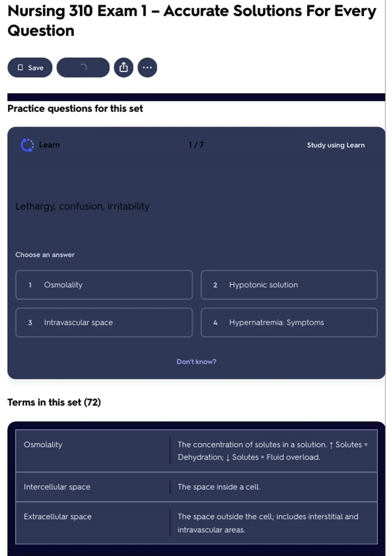This screenshot has width=392, height=556.
Task: Click the Terms in this set (72) heading
Action: pos(54,402)
